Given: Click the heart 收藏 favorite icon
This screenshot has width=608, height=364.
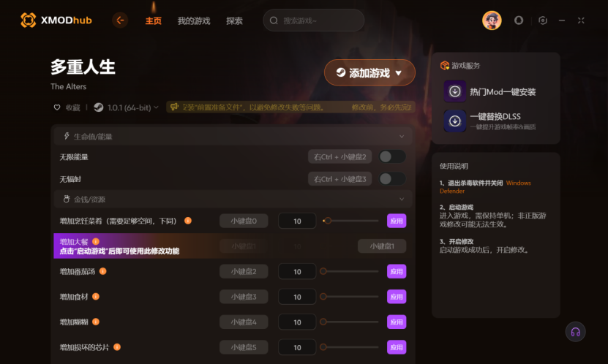Looking at the screenshot, I should [x=57, y=107].
